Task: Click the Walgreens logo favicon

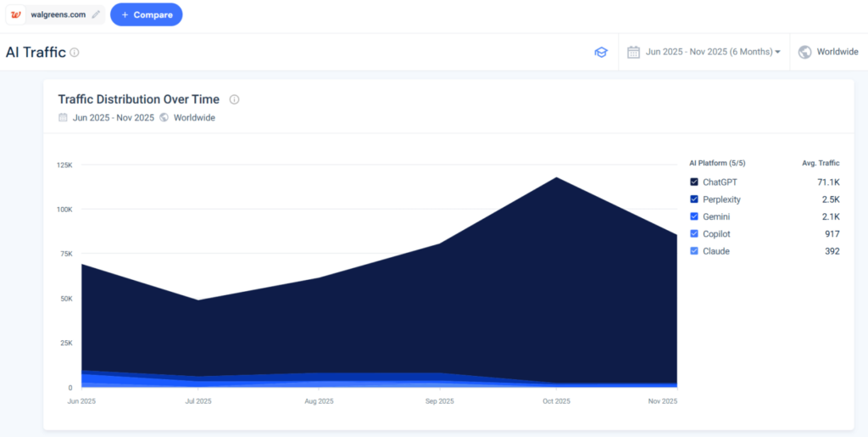Action: pos(16,14)
